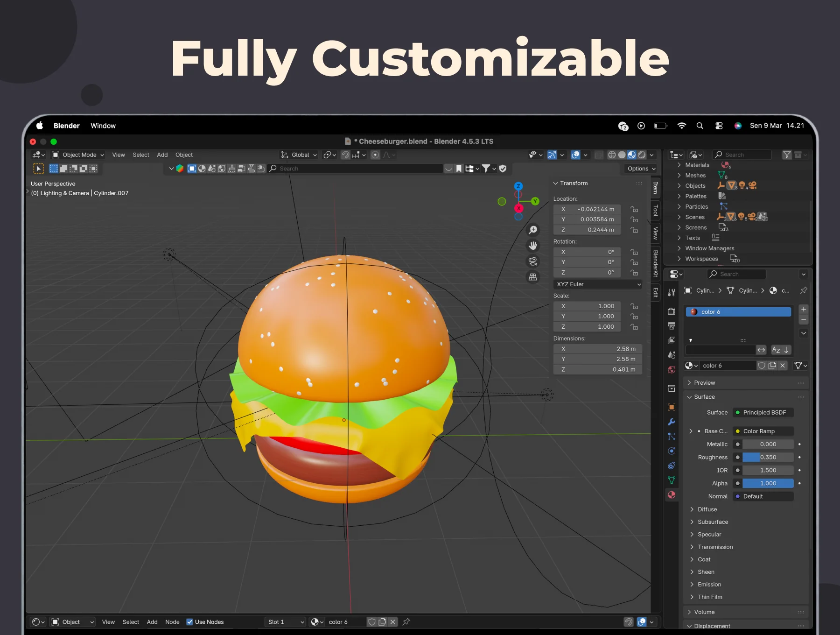The width and height of the screenshot is (840, 635).
Task: Click the blue Z axis navigation gizmo
Action: [518, 186]
